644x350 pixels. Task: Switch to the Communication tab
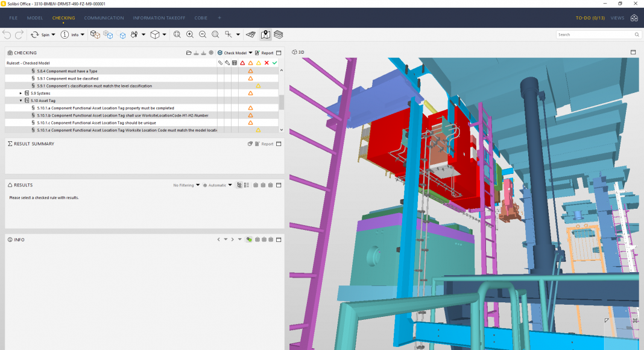click(x=104, y=18)
